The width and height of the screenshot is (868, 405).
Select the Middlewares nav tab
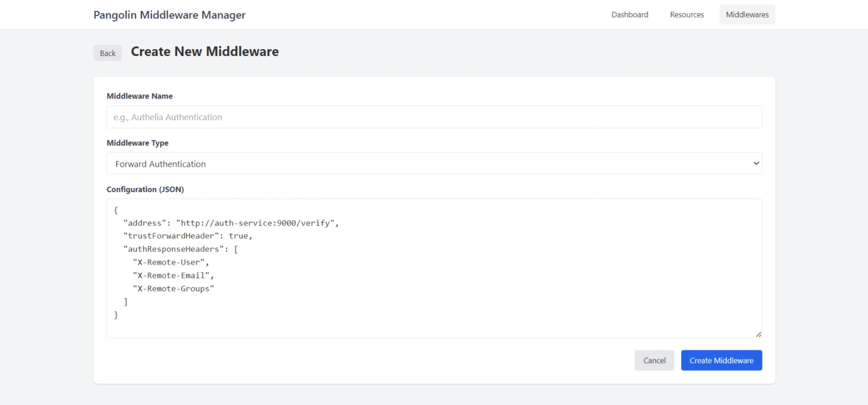click(x=747, y=14)
